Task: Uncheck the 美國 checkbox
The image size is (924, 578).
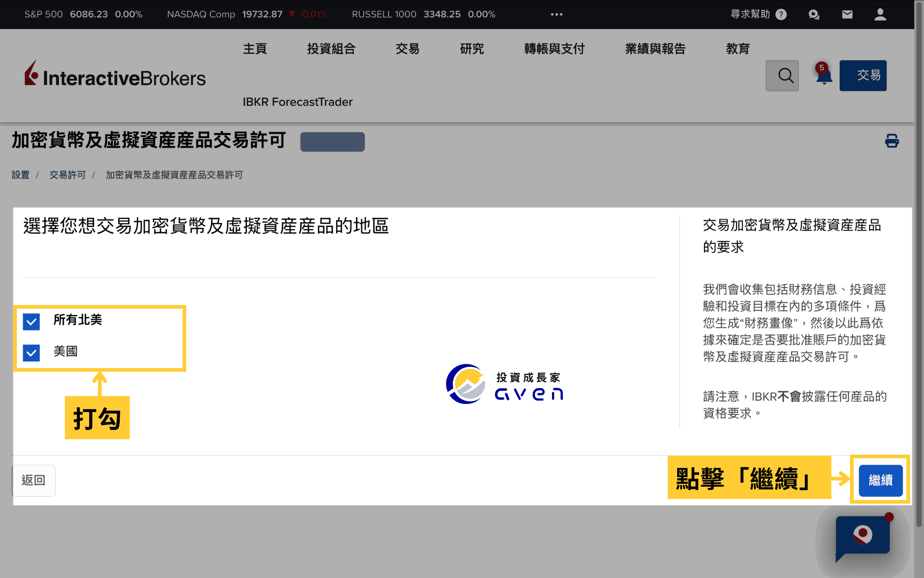Action: click(31, 352)
